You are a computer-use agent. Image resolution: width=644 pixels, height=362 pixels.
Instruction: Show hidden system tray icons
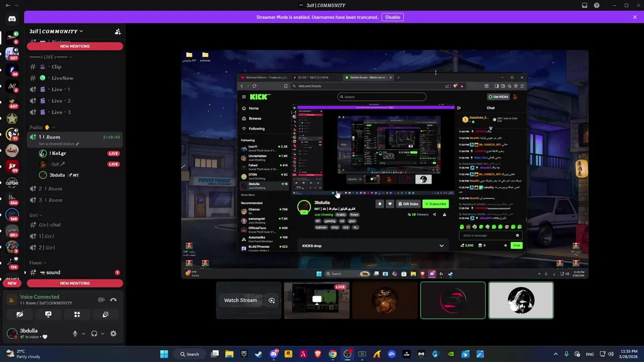pyautogui.click(x=555, y=354)
